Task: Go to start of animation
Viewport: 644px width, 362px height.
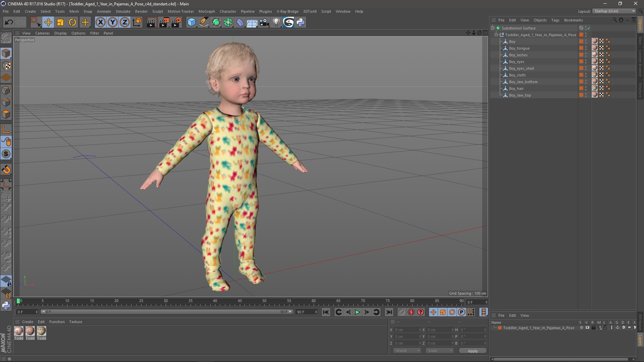Action: click(326, 312)
